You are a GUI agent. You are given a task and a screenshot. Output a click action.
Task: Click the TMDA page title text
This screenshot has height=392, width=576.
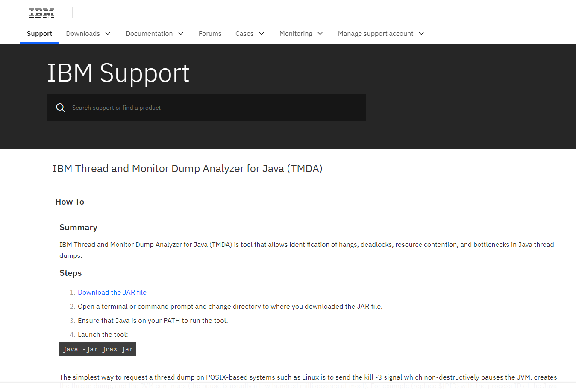coord(188,169)
